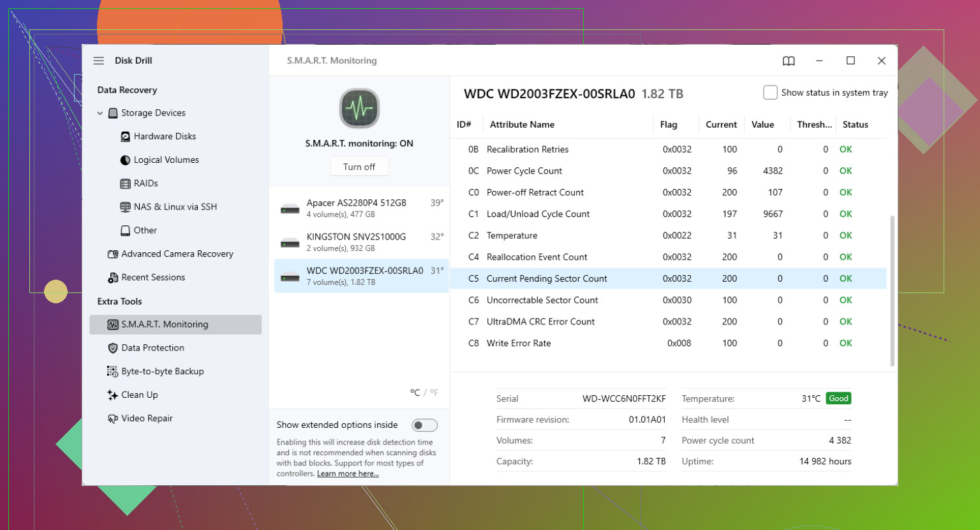Select Reallocation Event Count row
Image resolution: width=980 pixels, height=530 pixels.
click(x=669, y=257)
